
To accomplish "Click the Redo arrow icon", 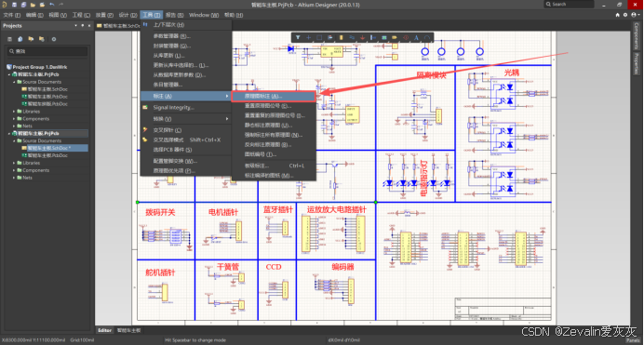I will pos(61,5).
